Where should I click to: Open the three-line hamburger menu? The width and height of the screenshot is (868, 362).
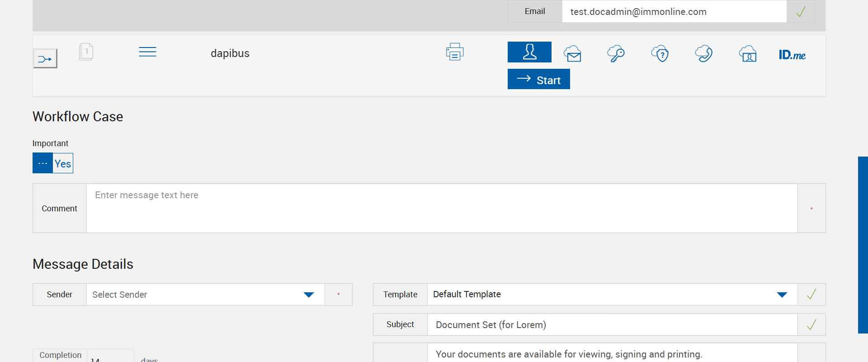(x=147, y=52)
